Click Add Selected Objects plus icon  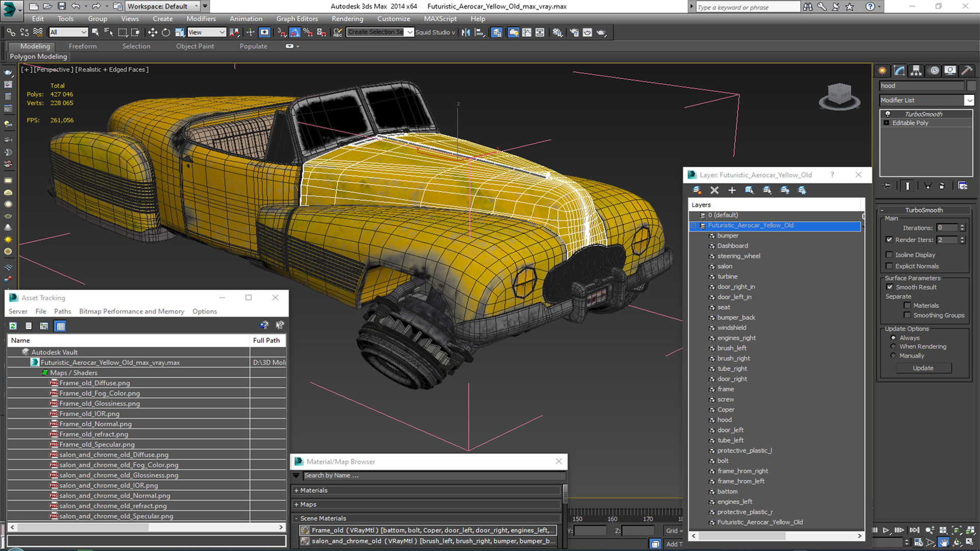[x=732, y=190]
